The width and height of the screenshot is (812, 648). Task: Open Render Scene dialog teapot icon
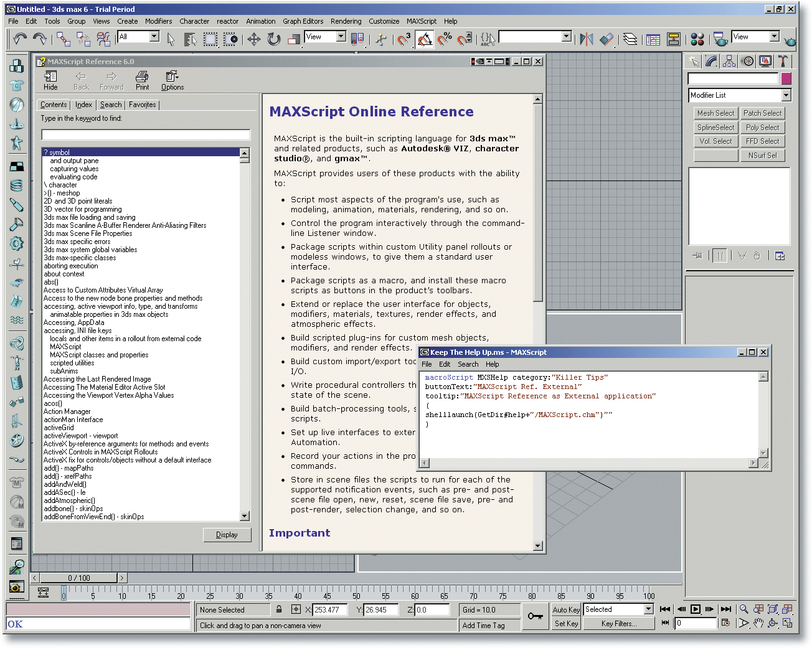point(720,39)
